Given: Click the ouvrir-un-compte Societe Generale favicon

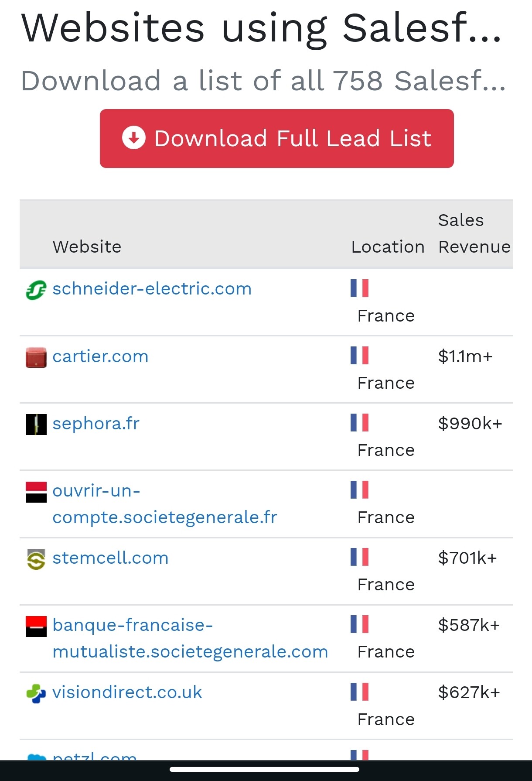Looking at the screenshot, I should pyautogui.click(x=36, y=492).
